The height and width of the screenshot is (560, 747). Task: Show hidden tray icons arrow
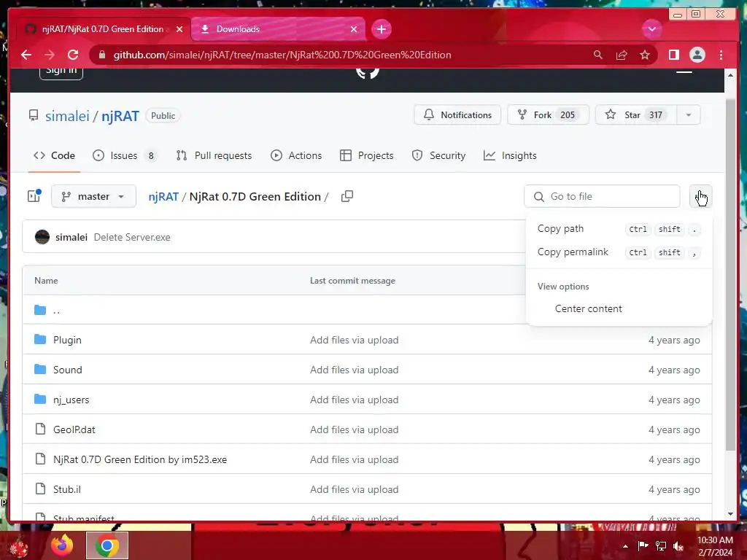[625, 546]
